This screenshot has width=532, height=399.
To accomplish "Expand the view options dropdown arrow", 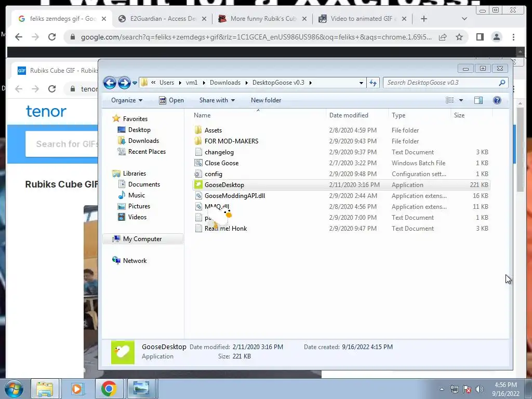I will click(461, 100).
